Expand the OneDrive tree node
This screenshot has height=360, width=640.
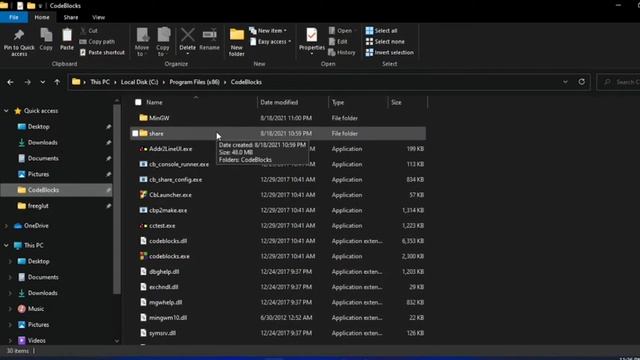tap(6, 226)
